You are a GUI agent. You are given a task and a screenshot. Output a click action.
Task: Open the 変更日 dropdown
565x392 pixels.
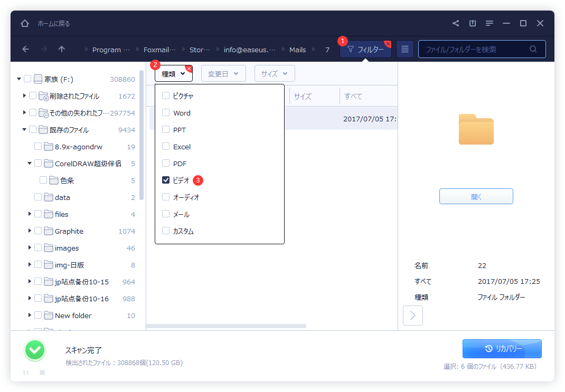223,74
